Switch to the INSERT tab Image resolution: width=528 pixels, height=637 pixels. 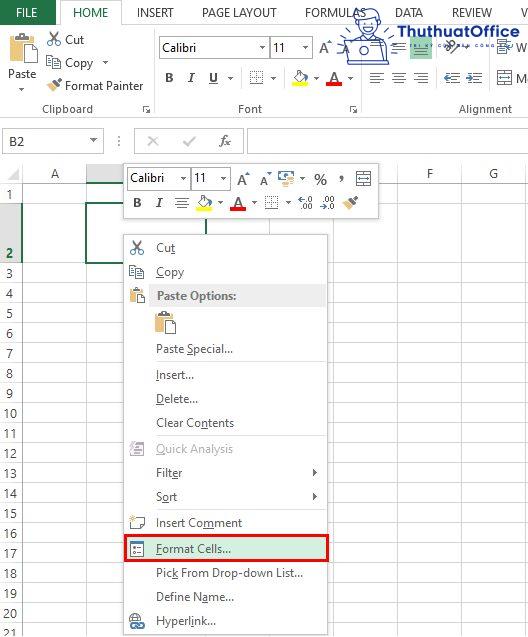155,13
